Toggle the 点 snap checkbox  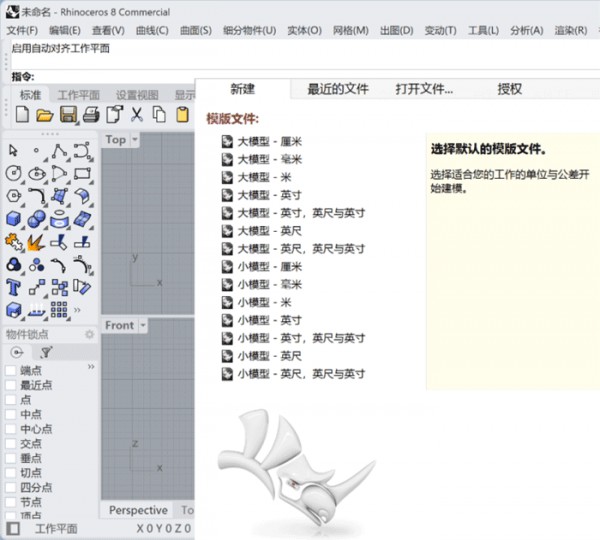(x=10, y=400)
